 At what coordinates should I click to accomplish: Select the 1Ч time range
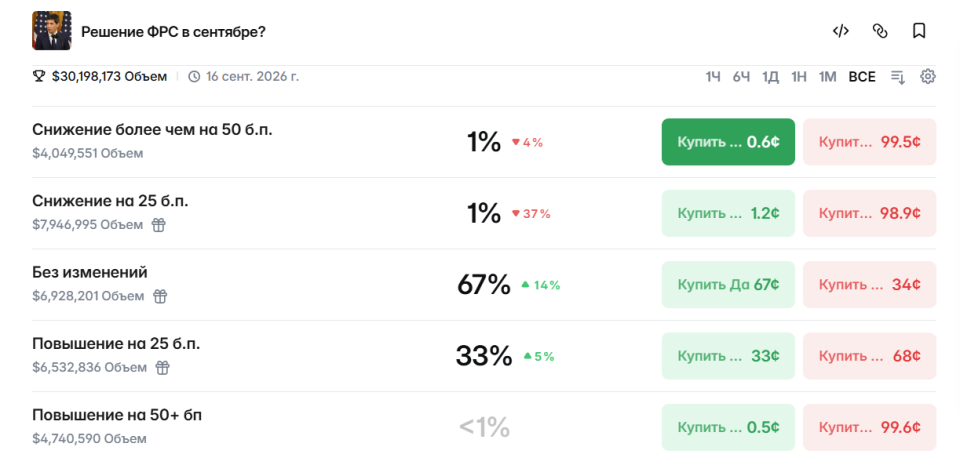click(713, 77)
